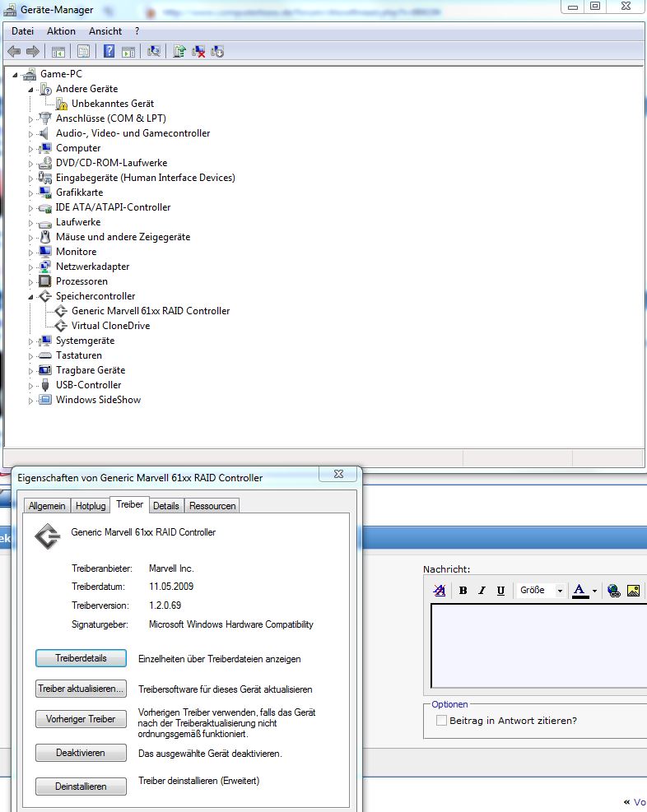
Task: Scan for hardware changes toolbar icon
Action: [x=153, y=51]
